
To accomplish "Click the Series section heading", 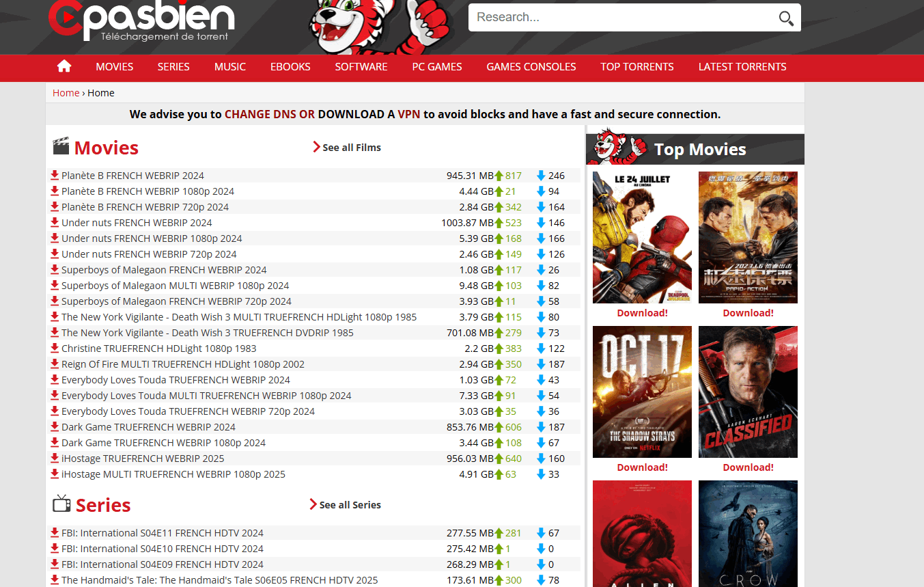I will pyautogui.click(x=103, y=505).
